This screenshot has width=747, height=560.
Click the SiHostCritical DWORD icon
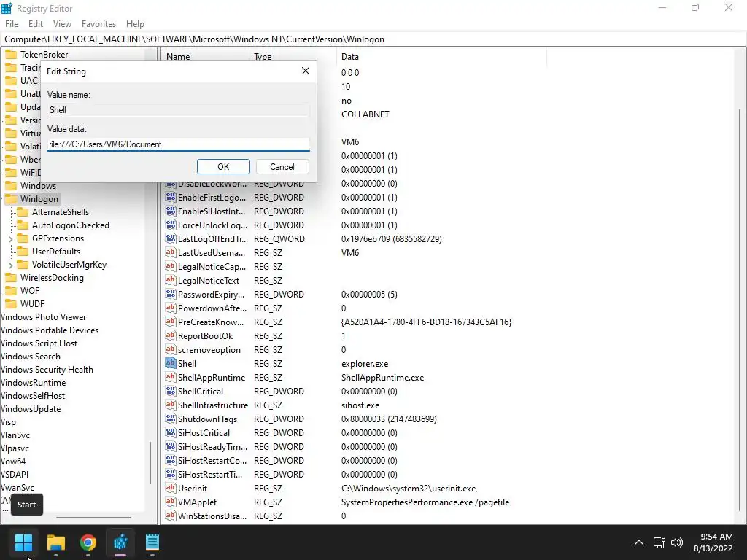170,432
